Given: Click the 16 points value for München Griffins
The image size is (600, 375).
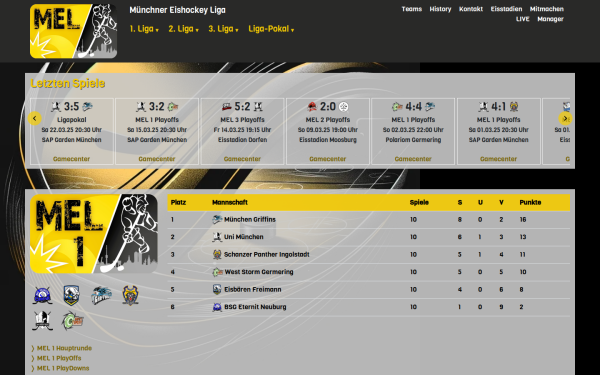Looking at the screenshot, I should click(523, 220).
